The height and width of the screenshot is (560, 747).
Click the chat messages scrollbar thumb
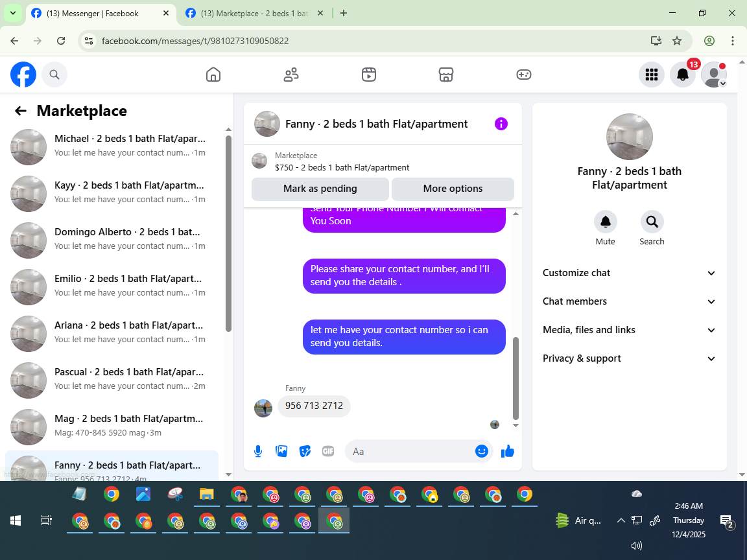(x=516, y=378)
